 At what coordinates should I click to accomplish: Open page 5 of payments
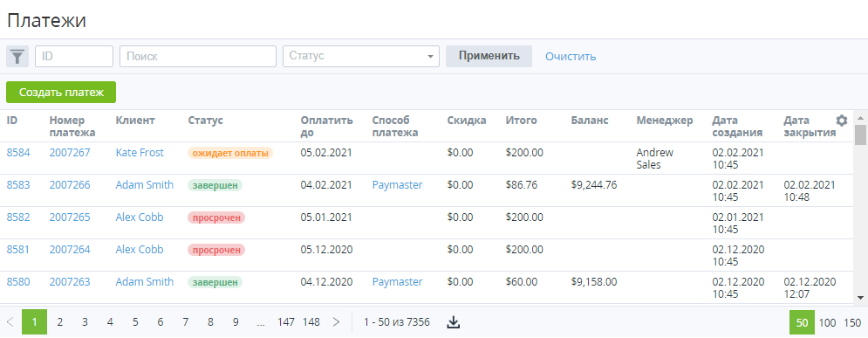point(135,322)
